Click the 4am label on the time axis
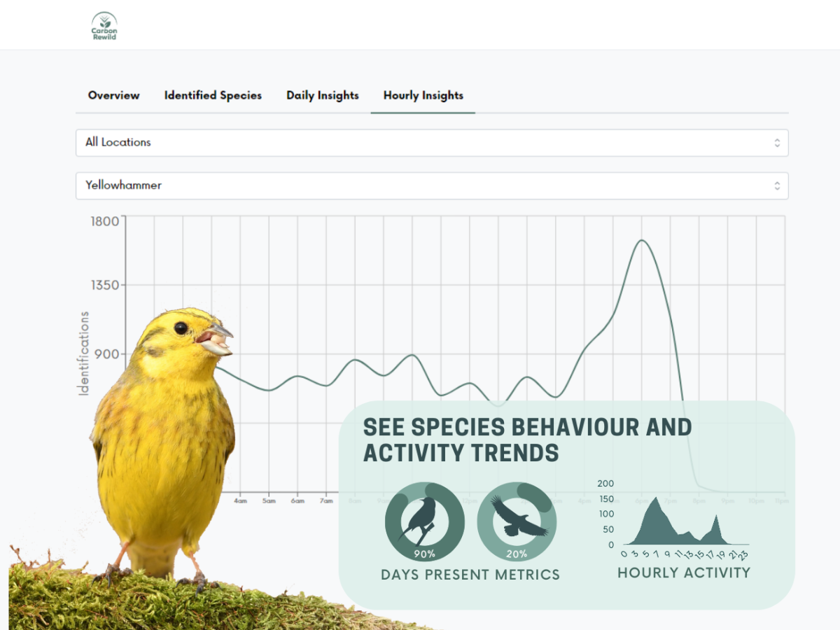This screenshot has height=630, width=840. (241, 500)
